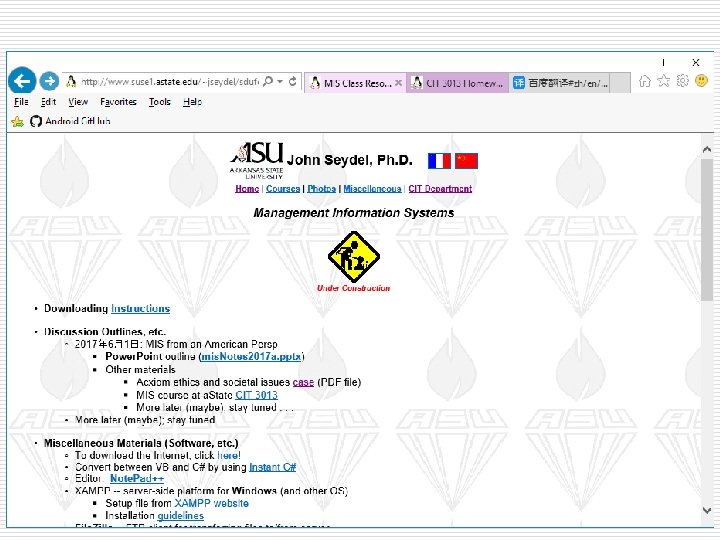Image resolution: width=720 pixels, height=540 pixels.
Task: Open the View menu
Action: [78, 102]
